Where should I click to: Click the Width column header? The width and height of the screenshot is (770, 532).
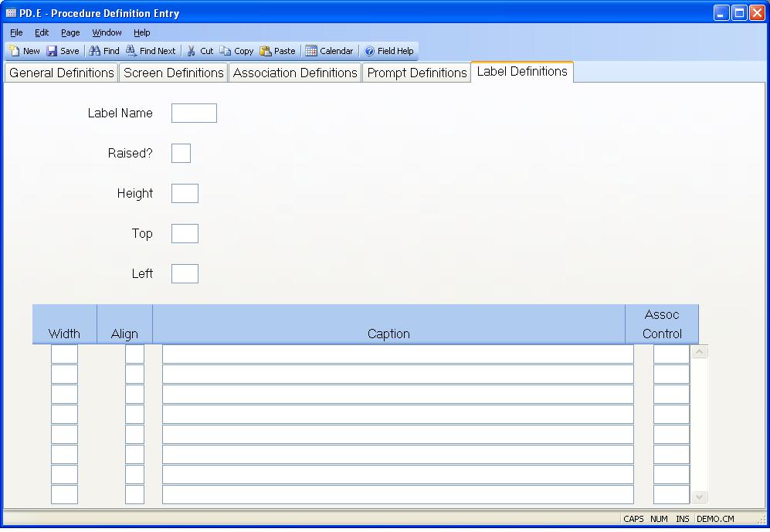(64, 324)
